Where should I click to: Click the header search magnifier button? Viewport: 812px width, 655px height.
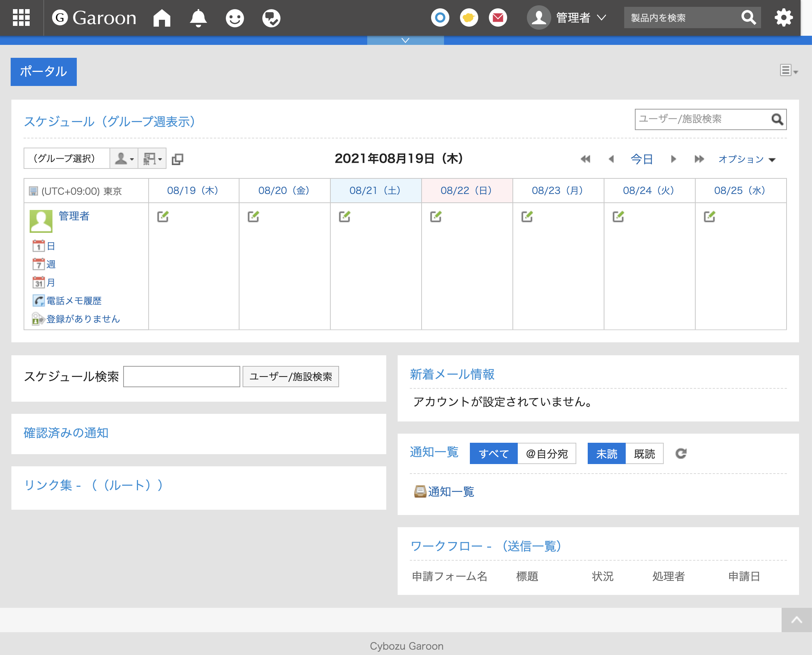coord(749,17)
